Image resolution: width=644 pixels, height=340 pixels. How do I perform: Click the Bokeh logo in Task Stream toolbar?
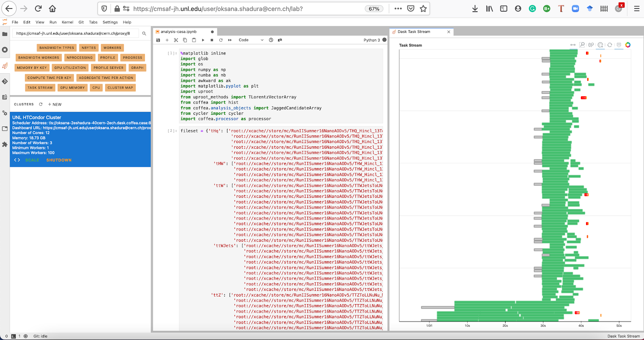pyautogui.click(x=628, y=45)
